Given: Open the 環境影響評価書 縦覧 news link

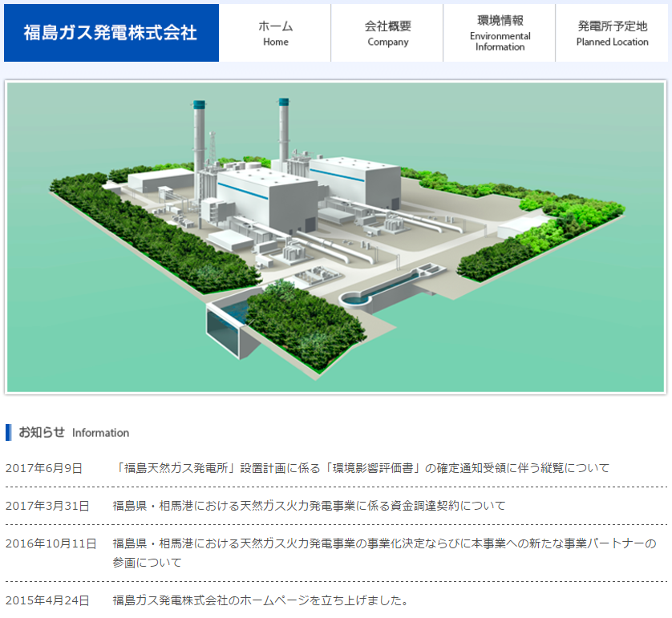Looking at the screenshot, I should coord(361,468).
